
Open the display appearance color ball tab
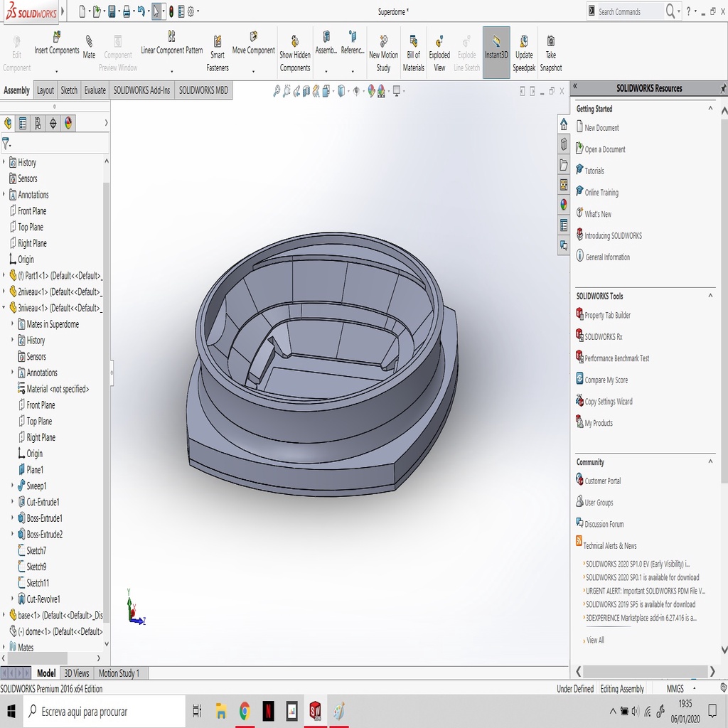[x=68, y=123]
